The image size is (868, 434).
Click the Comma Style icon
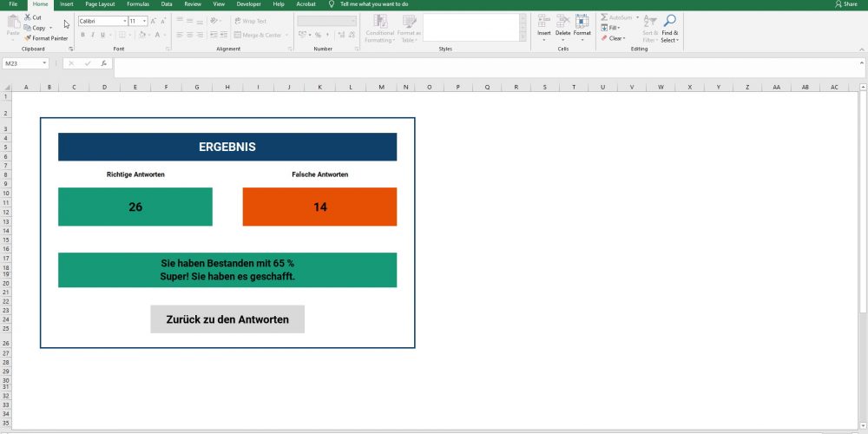pos(327,35)
